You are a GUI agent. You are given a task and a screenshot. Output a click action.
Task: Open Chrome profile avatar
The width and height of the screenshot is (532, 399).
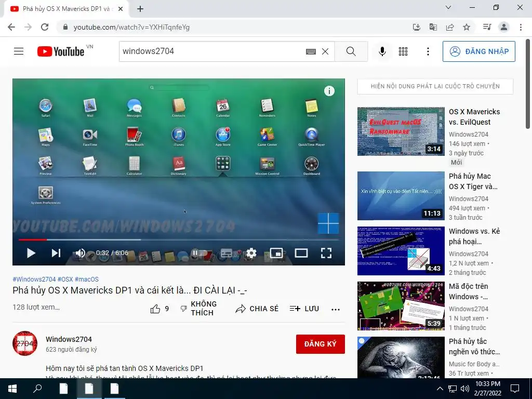pos(504,27)
